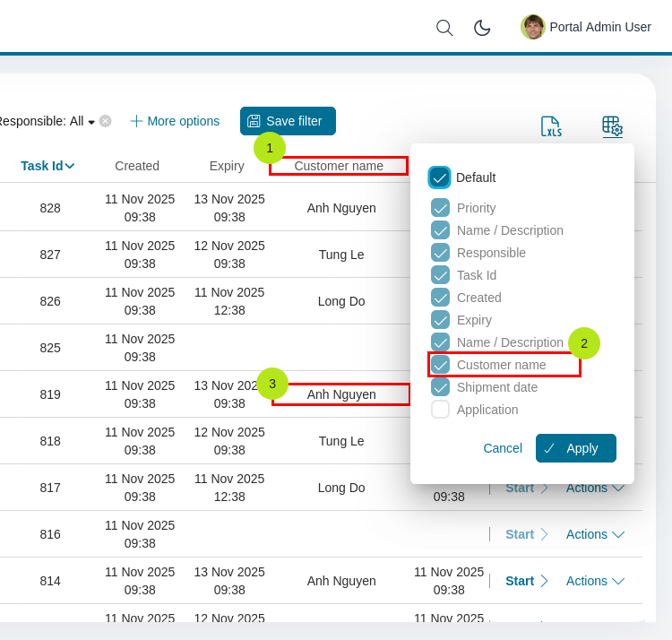
Task: Apply the selected column settings
Action: 575,448
